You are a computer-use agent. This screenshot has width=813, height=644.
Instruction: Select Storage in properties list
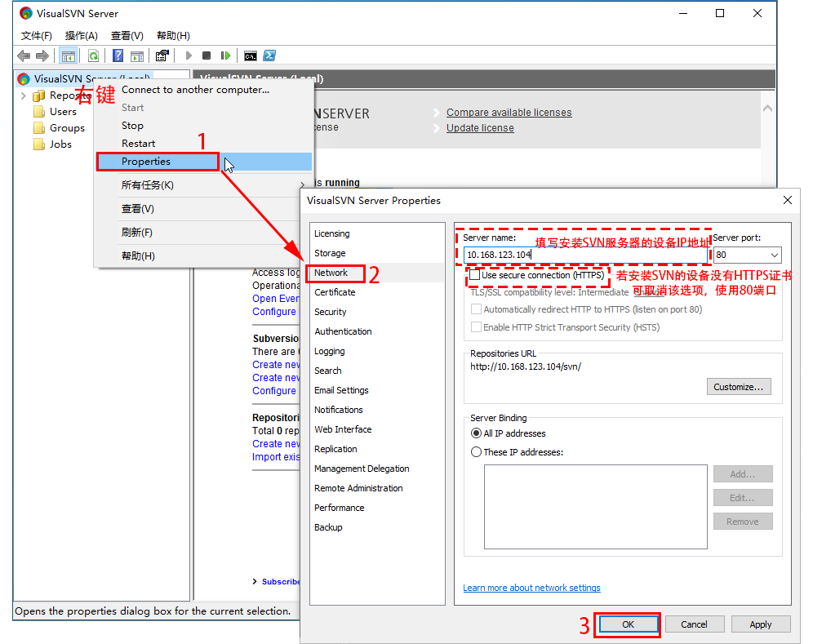376,253
